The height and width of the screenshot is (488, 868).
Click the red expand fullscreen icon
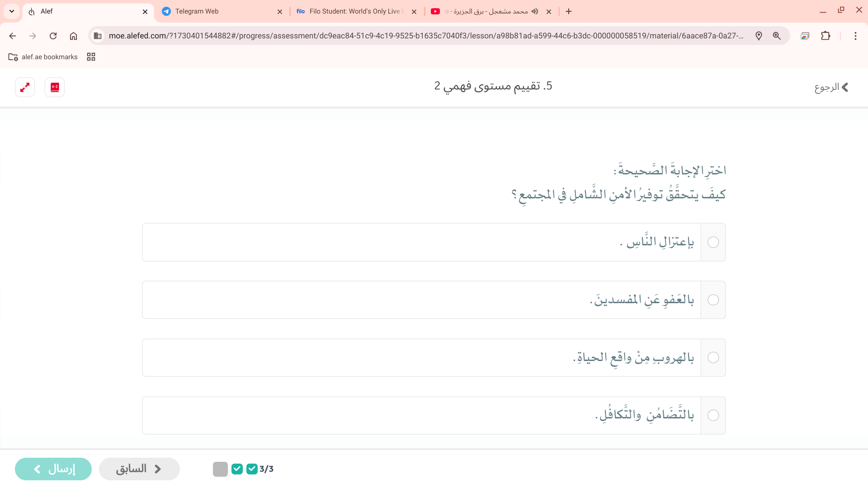(x=25, y=87)
